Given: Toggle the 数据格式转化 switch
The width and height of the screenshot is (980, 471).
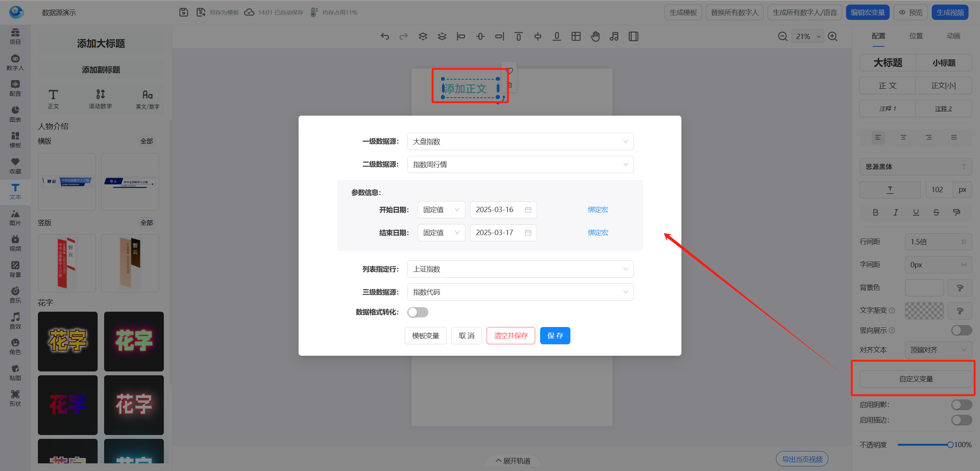Looking at the screenshot, I should click(x=418, y=312).
